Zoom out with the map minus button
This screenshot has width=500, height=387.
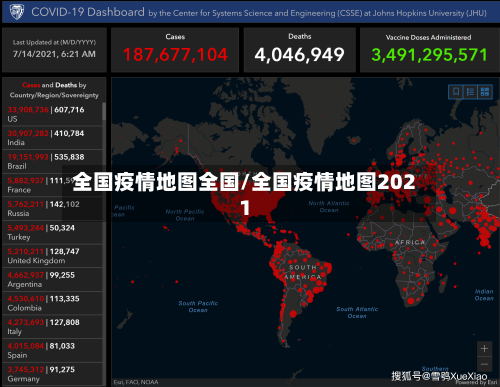pyautogui.click(x=484, y=364)
